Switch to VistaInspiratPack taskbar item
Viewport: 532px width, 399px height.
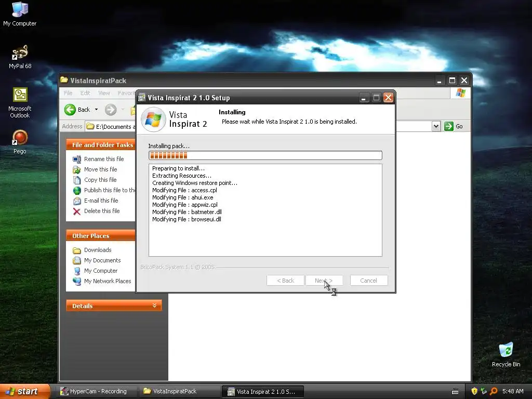coord(179,391)
